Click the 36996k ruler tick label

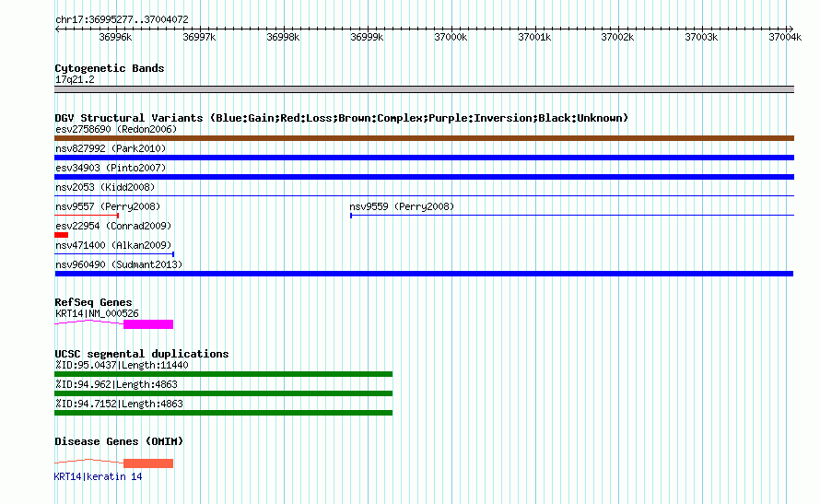tap(115, 37)
